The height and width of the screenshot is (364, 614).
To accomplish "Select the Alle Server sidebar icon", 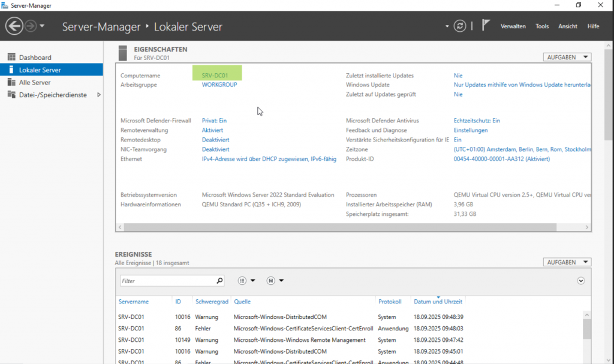I will coord(11,83).
